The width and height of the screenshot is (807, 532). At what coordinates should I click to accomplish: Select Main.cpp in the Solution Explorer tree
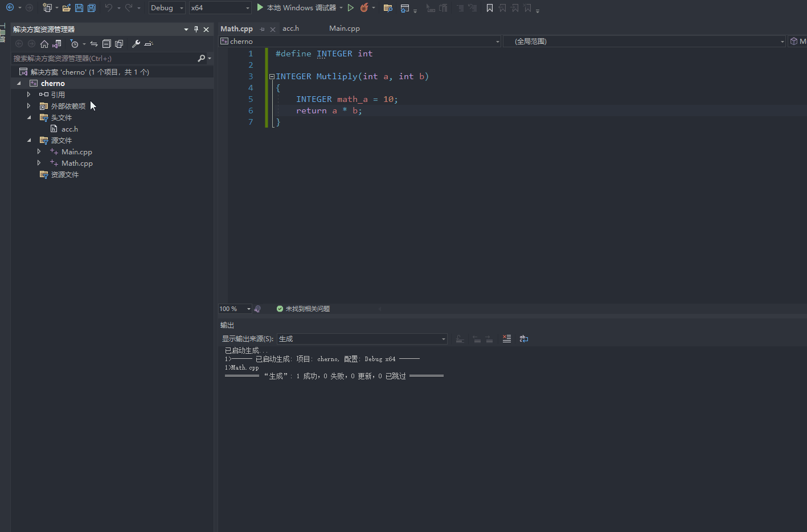(77, 152)
